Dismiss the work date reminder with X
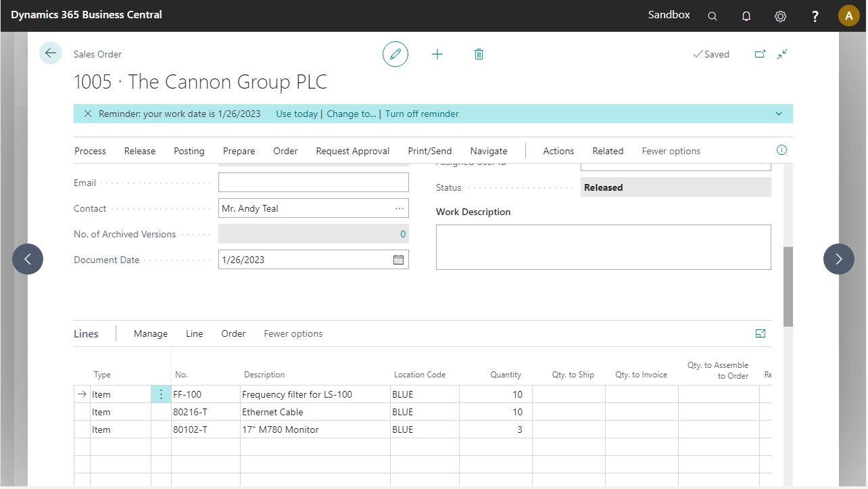This screenshot has width=868, height=489. [x=88, y=114]
